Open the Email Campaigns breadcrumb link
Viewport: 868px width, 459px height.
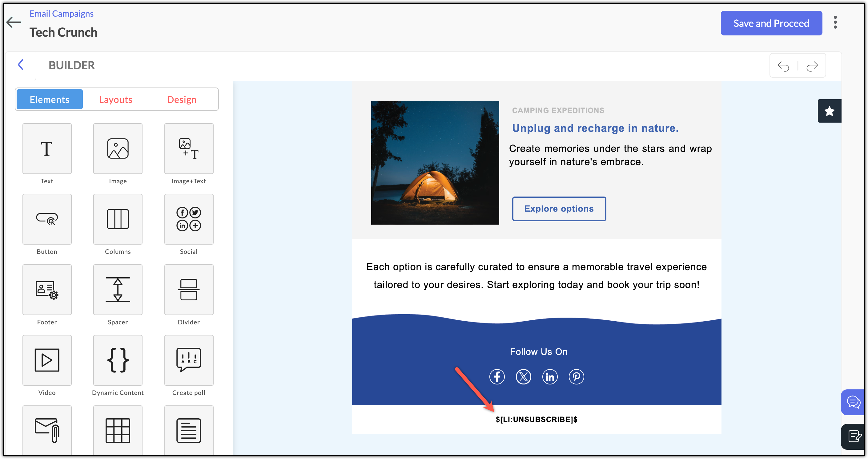[61, 14]
